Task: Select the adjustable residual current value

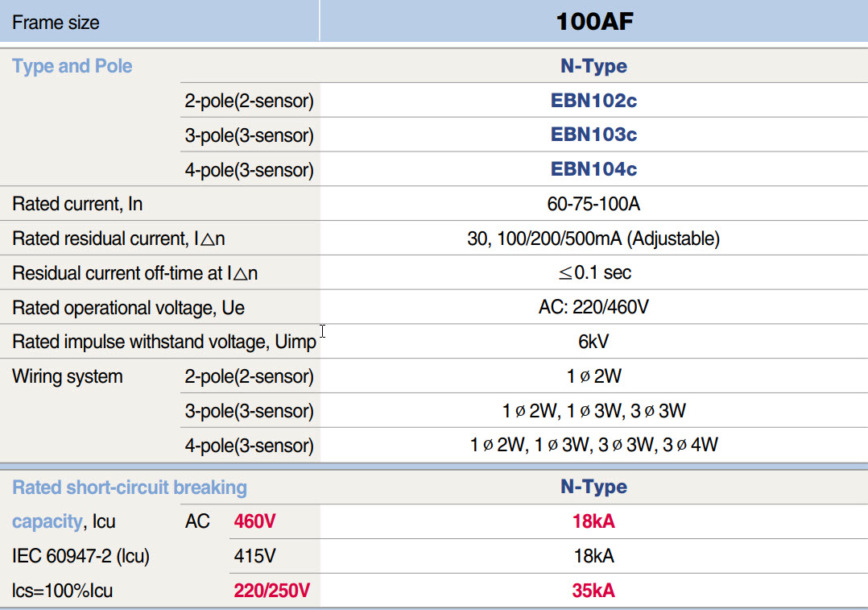Action: 593,238
